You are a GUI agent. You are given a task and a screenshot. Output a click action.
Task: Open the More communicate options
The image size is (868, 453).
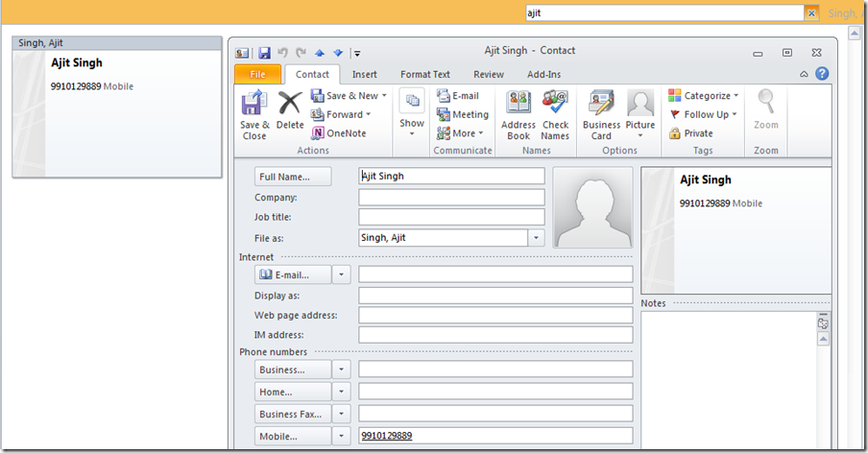pyautogui.click(x=460, y=133)
